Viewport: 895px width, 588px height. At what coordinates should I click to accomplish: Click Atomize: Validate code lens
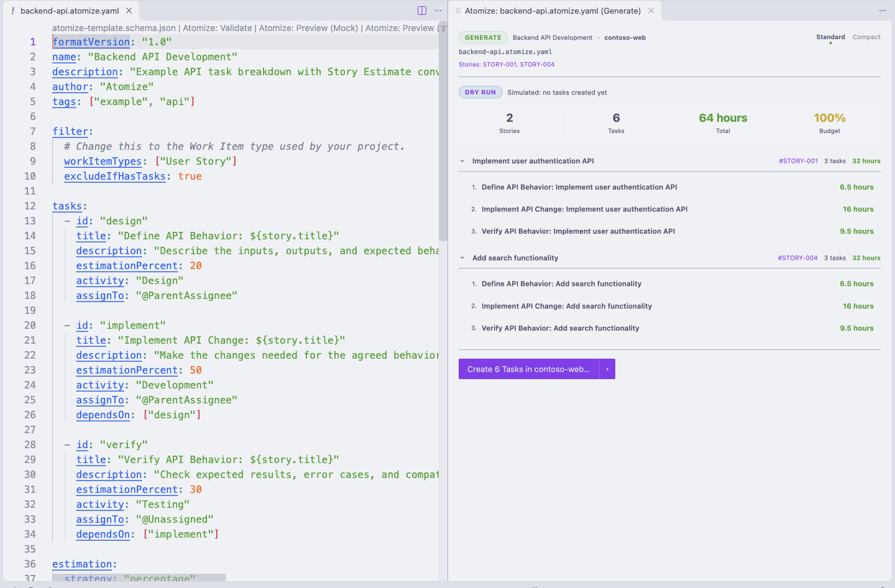[x=218, y=28]
